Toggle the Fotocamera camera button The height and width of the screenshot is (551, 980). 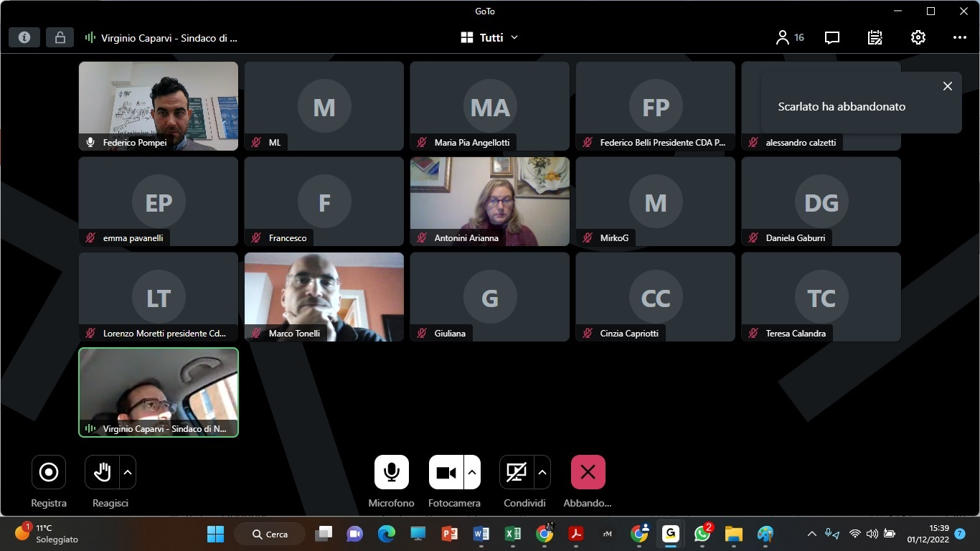446,472
